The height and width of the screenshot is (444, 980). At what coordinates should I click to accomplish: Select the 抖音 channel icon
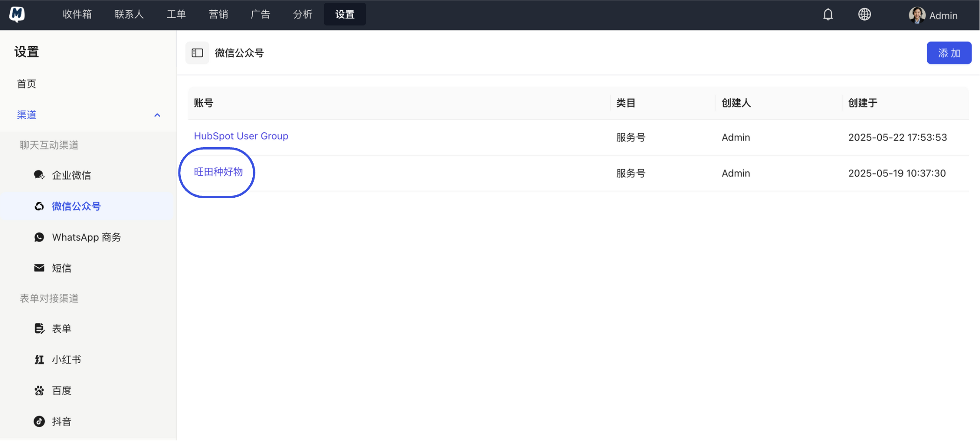point(39,421)
